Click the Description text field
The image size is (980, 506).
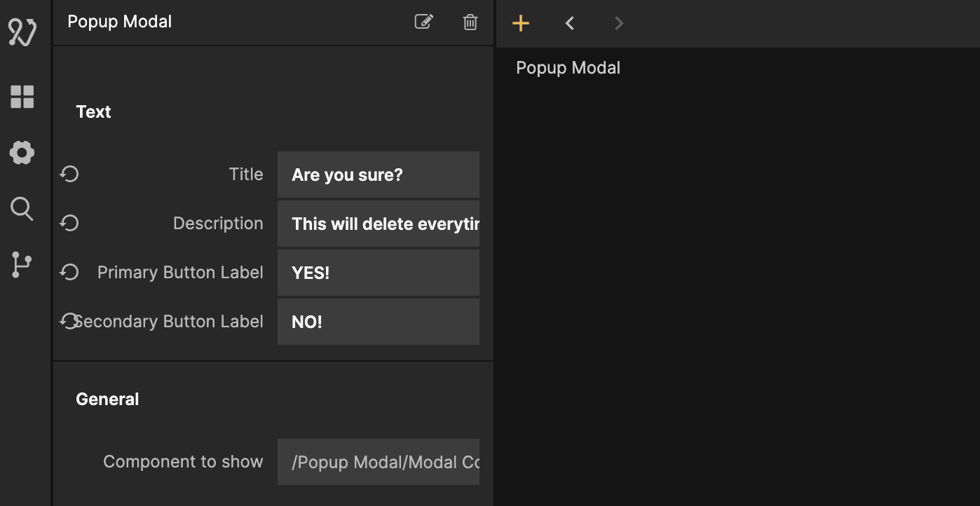[379, 224]
